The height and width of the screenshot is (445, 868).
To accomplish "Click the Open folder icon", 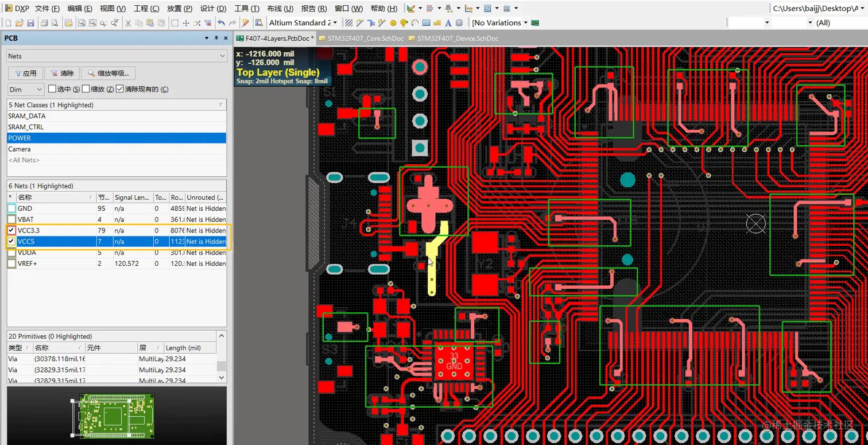I will point(20,23).
